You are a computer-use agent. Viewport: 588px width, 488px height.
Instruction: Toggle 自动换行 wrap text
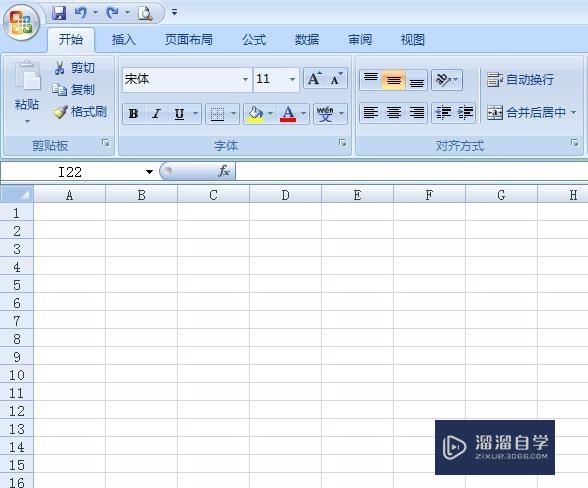[520, 80]
